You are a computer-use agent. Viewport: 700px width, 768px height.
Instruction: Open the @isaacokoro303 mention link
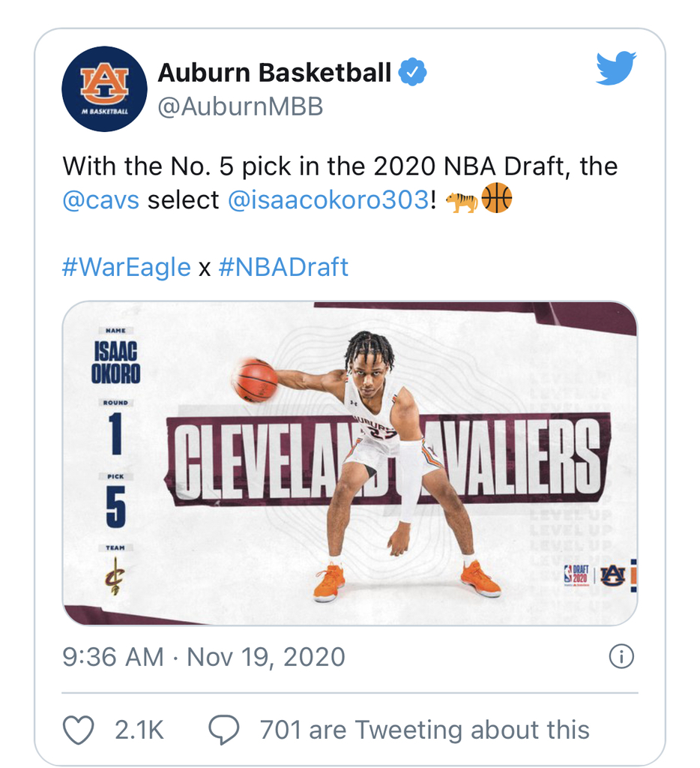tap(328, 199)
